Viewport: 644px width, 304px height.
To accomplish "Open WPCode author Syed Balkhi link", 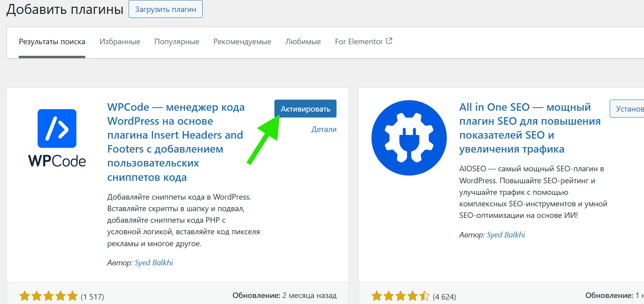I will click(154, 263).
